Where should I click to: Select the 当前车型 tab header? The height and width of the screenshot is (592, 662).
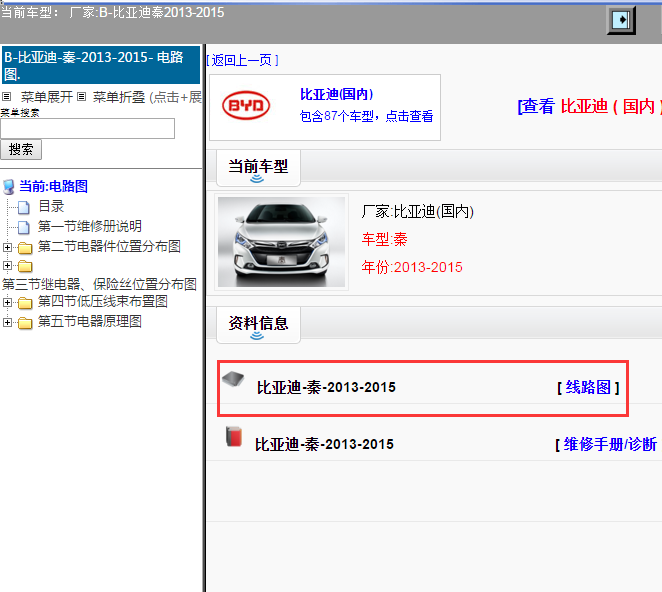258,168
